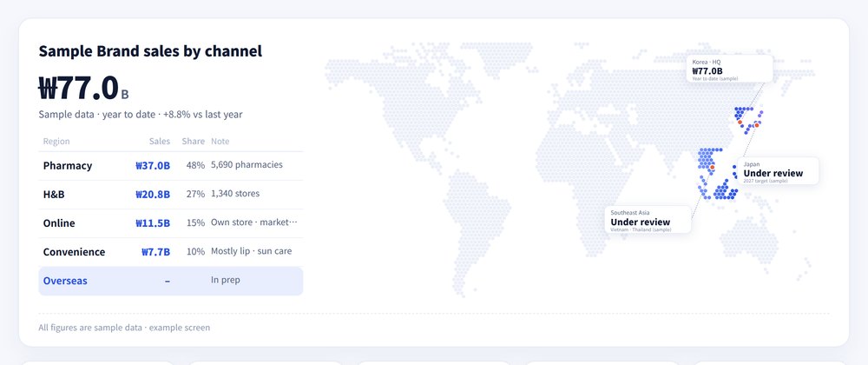Image resolution: width=868 pixels, height=365 pixels.
Task: Select the H&B channel row
Action: pos(170,195)
